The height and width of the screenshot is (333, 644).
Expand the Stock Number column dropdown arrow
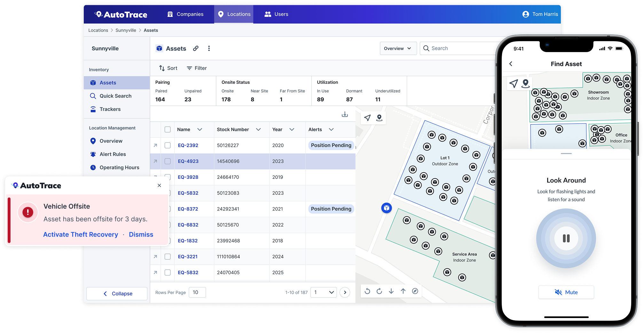[258, 129]
